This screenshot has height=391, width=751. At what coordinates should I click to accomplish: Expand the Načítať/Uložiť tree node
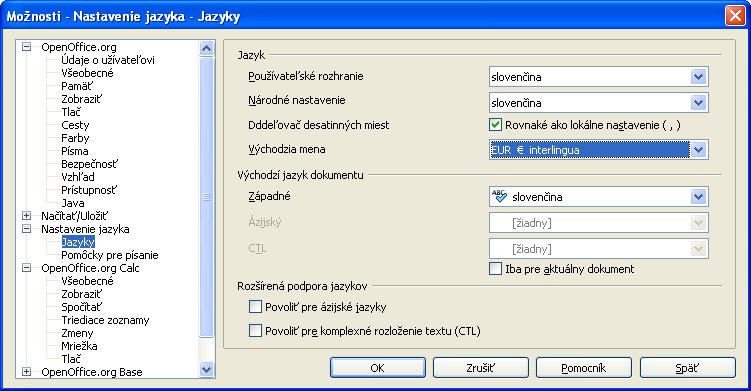(x=27, y=216)
